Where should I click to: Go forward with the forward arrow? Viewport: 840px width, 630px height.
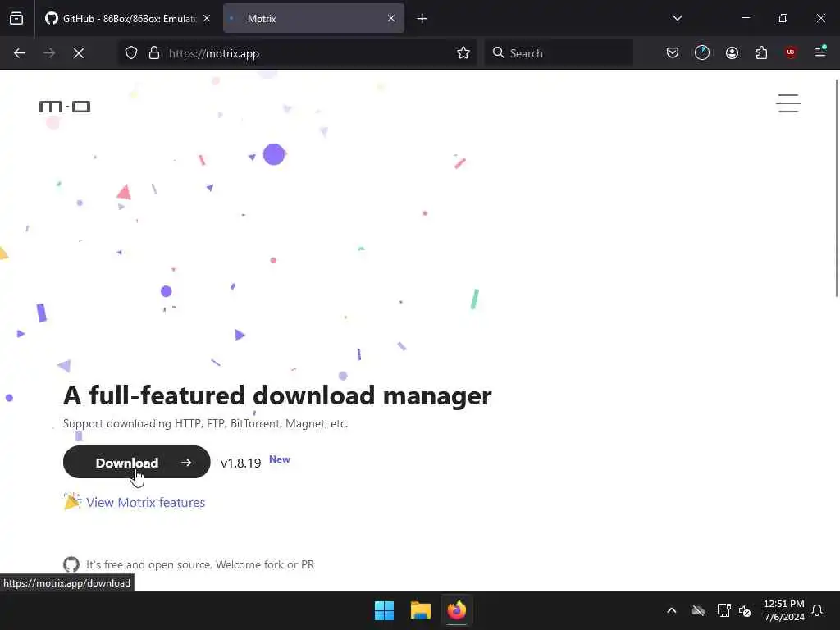click(48, 53)
